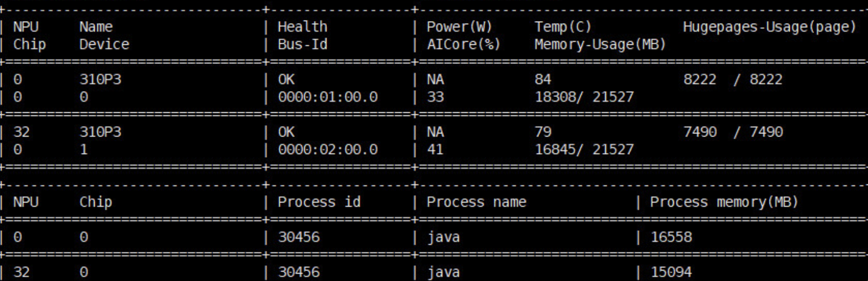Click 'Process memory(MB)' column header
Screen dimensions: 868x281
click(724, 202)
